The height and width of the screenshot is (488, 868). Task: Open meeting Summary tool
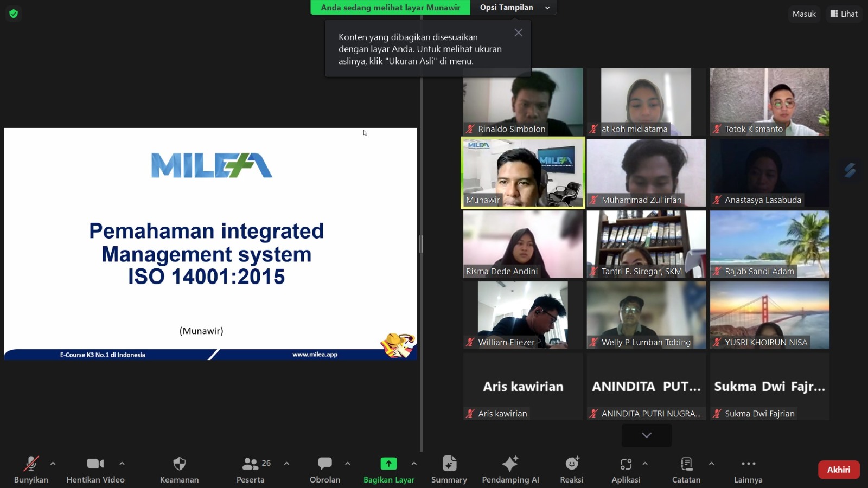(x=449, y=470)
